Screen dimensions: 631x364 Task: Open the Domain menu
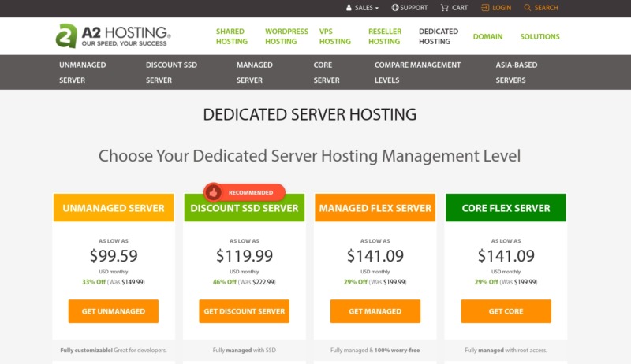[487, 36]
